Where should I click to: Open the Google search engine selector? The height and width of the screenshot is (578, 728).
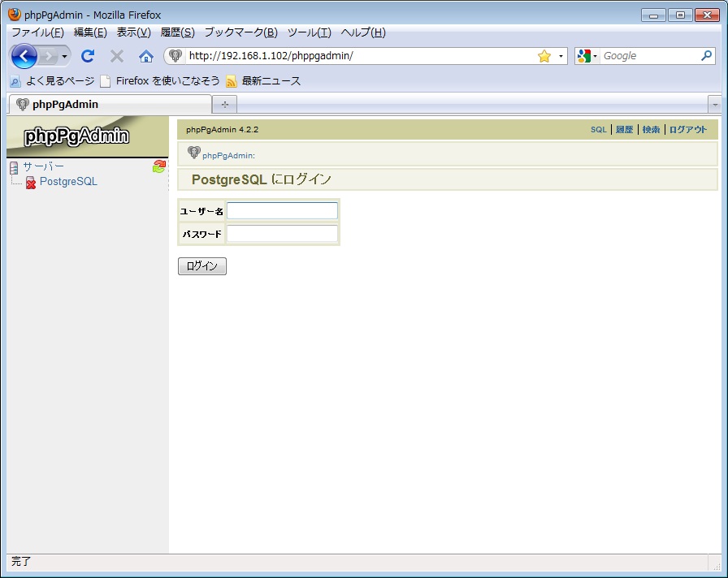[587, 56]
